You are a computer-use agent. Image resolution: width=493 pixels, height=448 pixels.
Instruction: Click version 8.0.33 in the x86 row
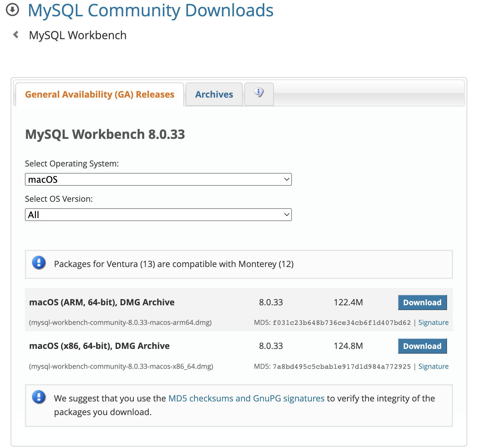[x=271, y=346]
